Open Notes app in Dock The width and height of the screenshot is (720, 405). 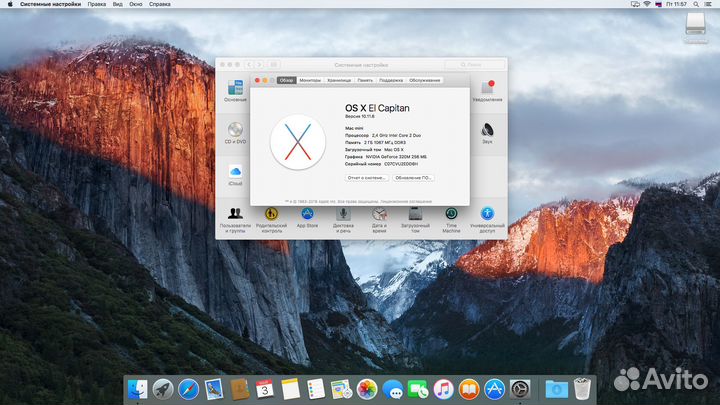(290, 389)
